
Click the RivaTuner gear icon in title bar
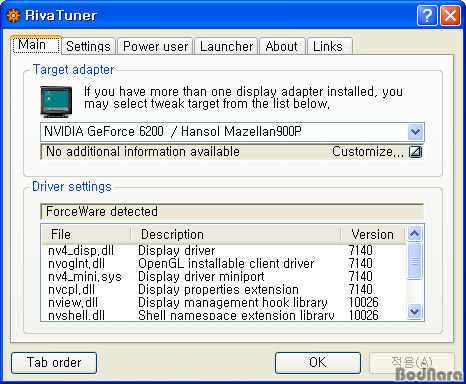click(x=13, y=16)
